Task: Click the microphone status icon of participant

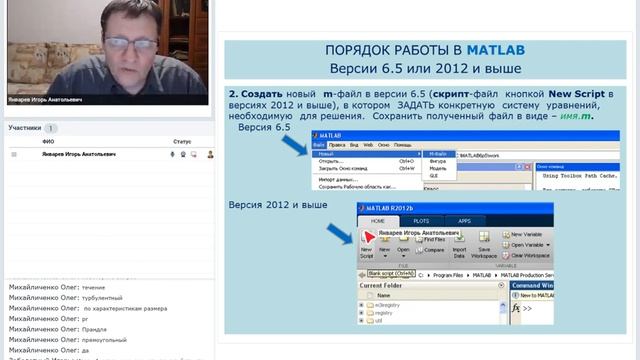Action: [172, 154]
